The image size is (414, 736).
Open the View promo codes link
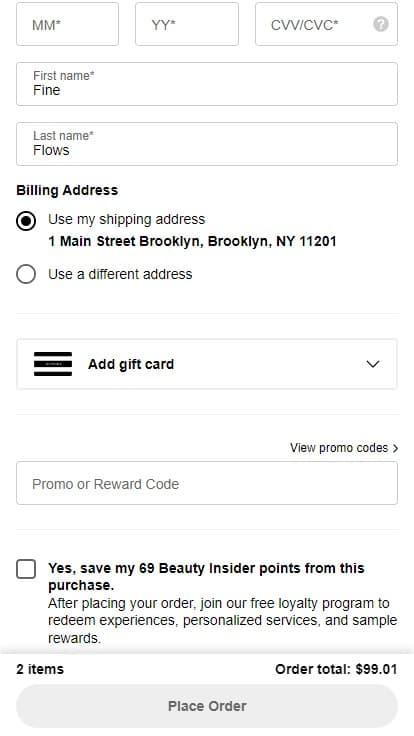point(339,448)
